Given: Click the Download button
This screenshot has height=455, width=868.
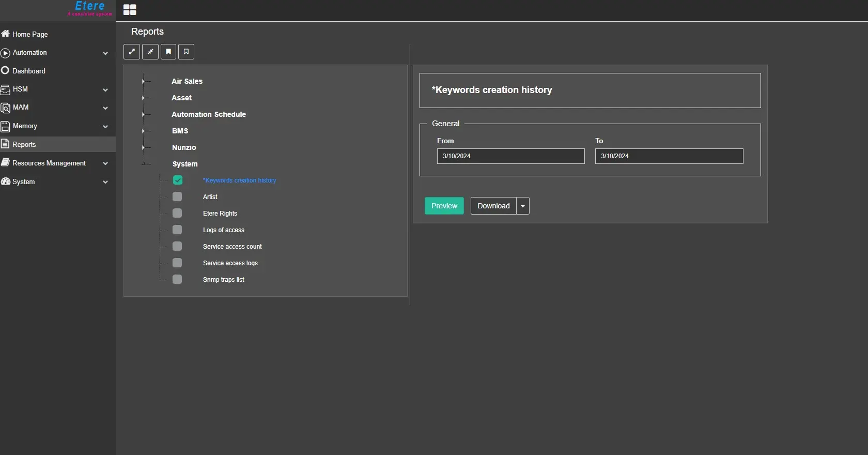Looking at the screenshot, I should click(x=493, y=206).
